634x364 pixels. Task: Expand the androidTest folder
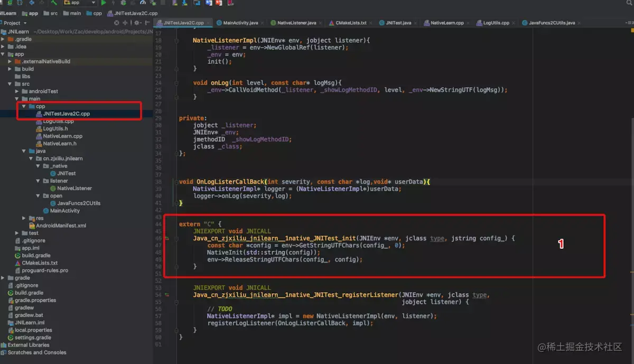click(x=17, y=91)
